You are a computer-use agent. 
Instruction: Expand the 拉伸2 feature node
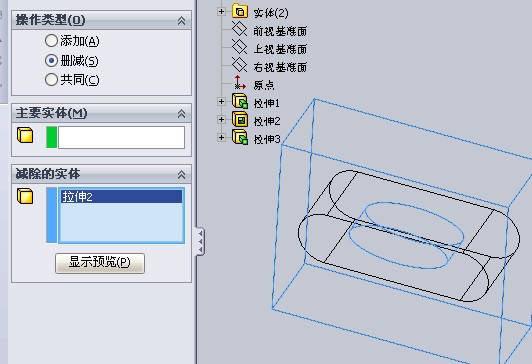(x=222, y=119)
